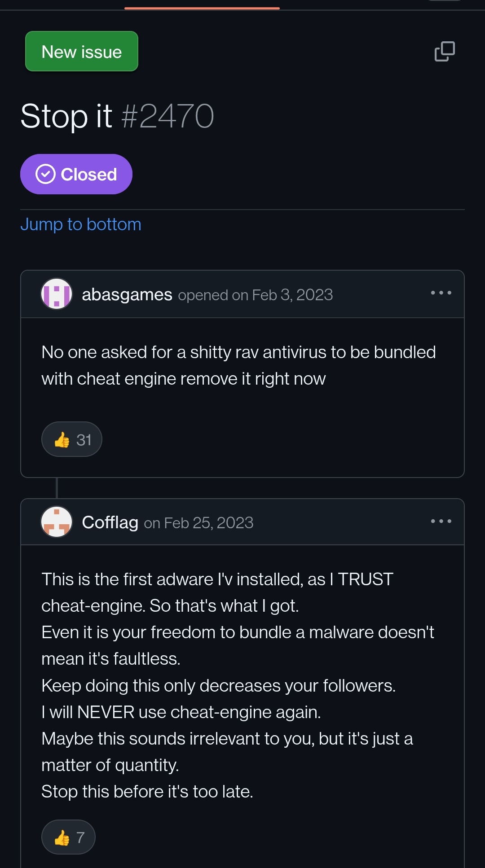485x868 pixels.
Task: Click the check-circle icon in Closed badge
Action: (x=45, y=174)
